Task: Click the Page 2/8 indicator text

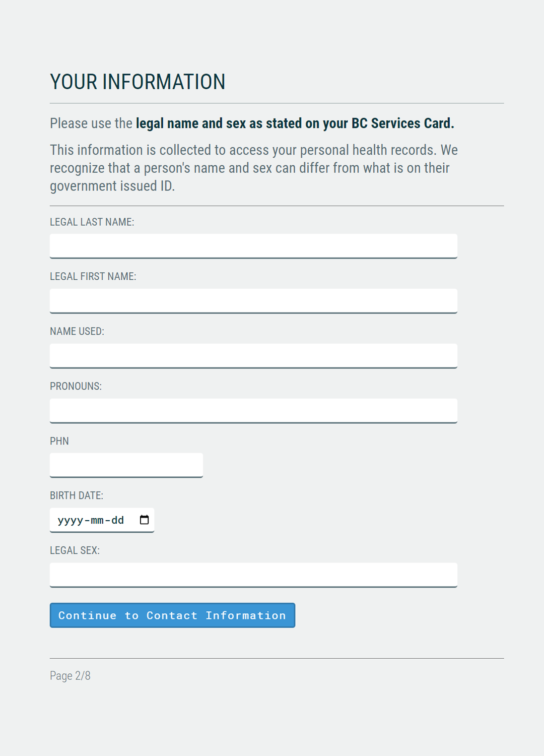Action: pos(70,676)
